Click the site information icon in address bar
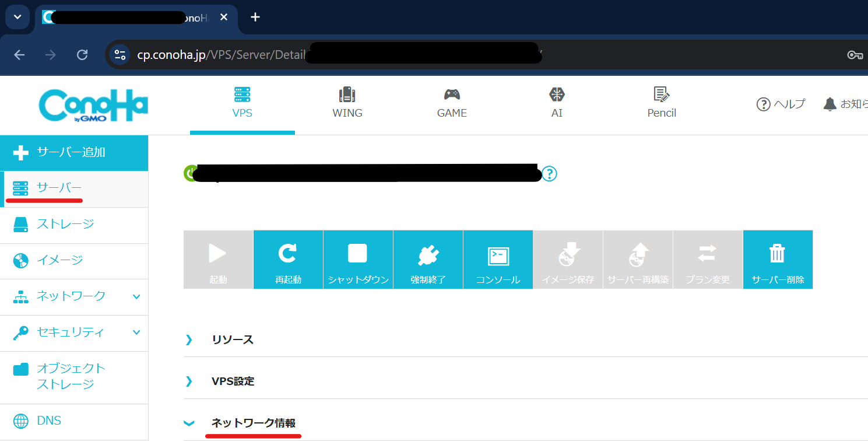Screen dimensions: 868x441 (x=120, y=55)
